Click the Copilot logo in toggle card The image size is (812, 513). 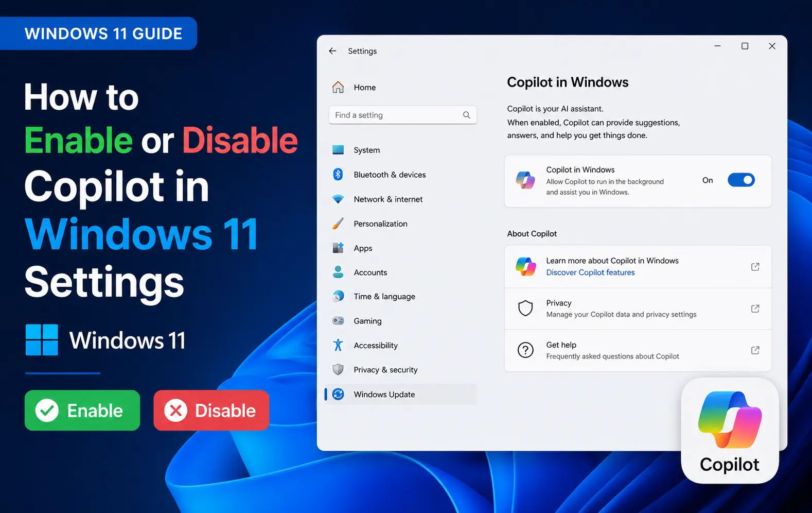(525, 180)
